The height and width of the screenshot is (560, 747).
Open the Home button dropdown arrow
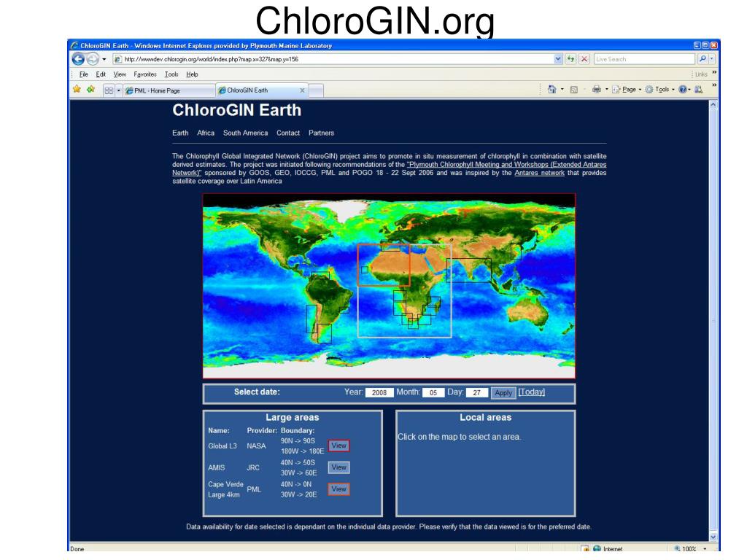pos(562,89)
